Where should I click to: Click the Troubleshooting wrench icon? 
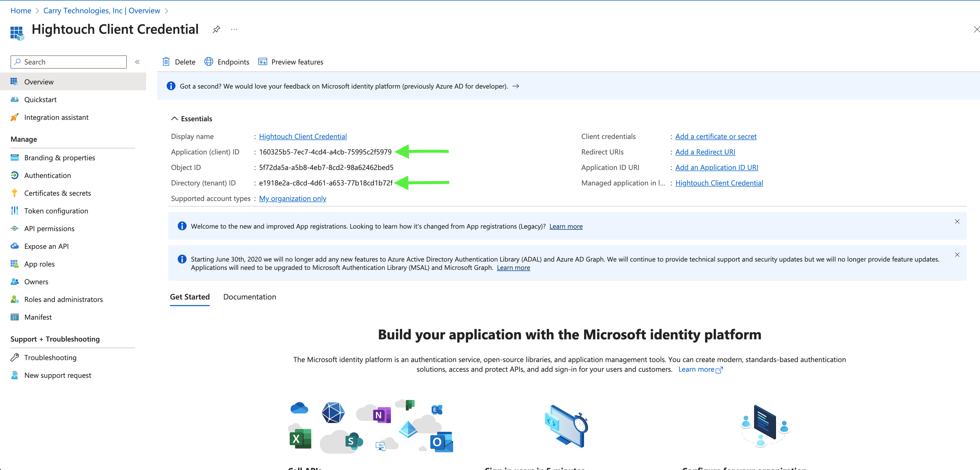14,357
